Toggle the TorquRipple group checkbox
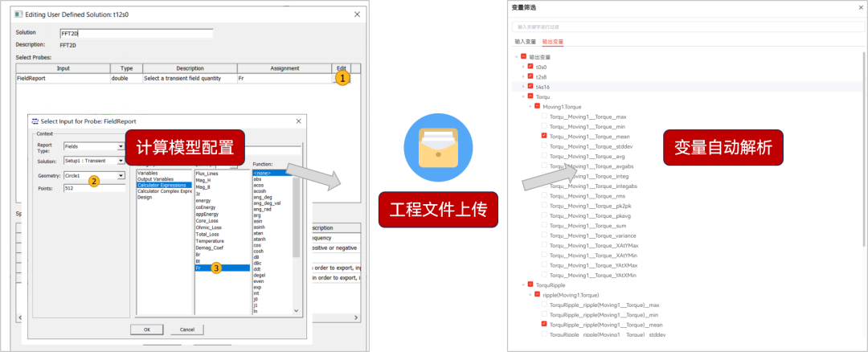868x352 pixels. tap(530, 284)
